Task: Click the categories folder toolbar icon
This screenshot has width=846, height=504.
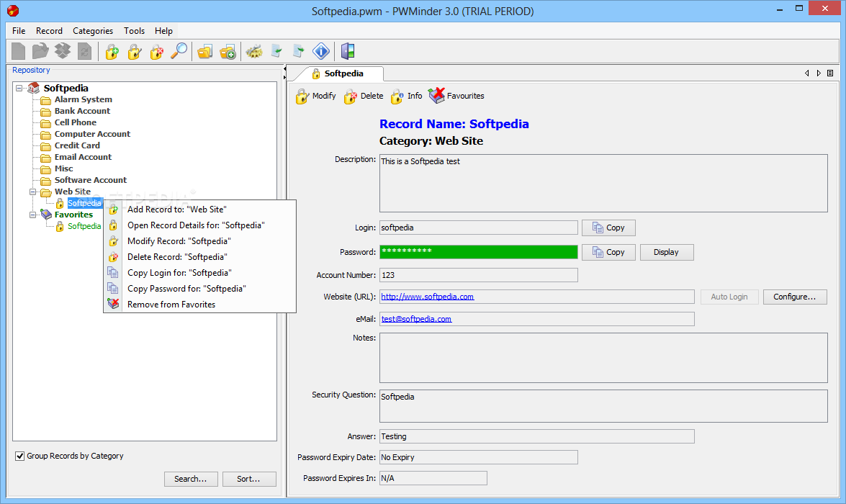Action: pyautogui.click(x=205, y=51)
